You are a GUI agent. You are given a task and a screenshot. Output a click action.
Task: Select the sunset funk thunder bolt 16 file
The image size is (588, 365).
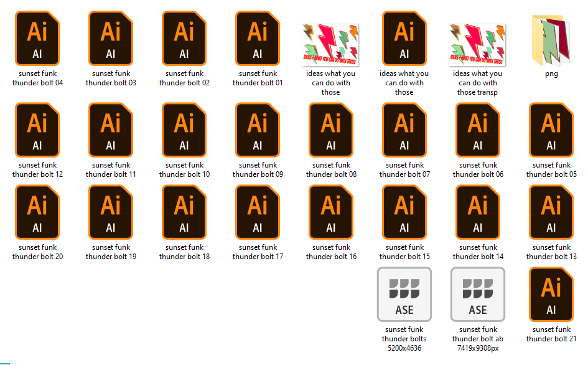[x=331, y=212]
